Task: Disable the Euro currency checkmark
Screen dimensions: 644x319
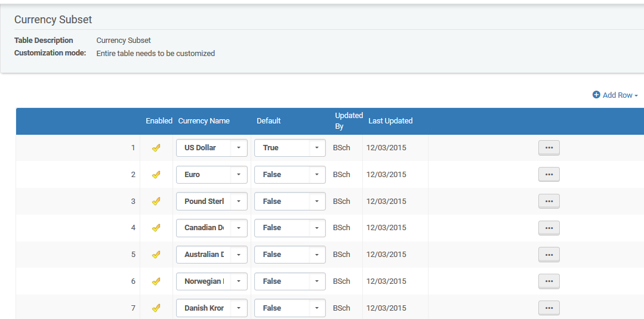Action: 156,175
